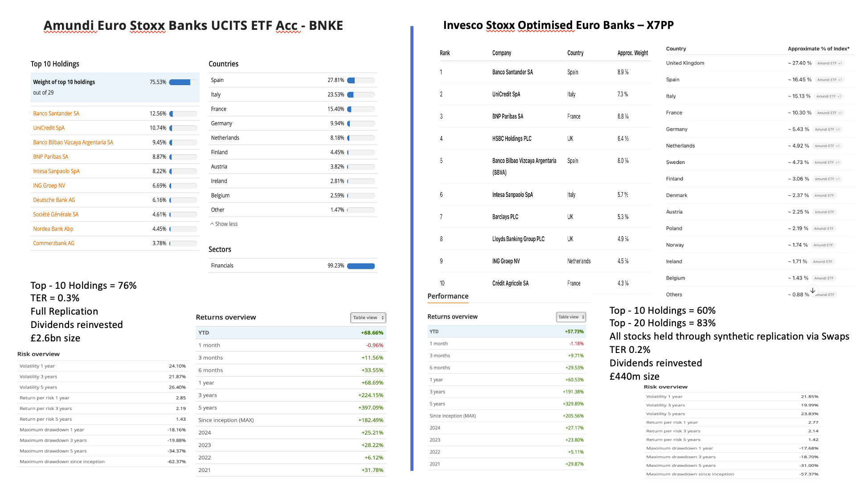Collapse countries list with Show less
This screenshot has width=868, height=484.
[x=224, y=224]
